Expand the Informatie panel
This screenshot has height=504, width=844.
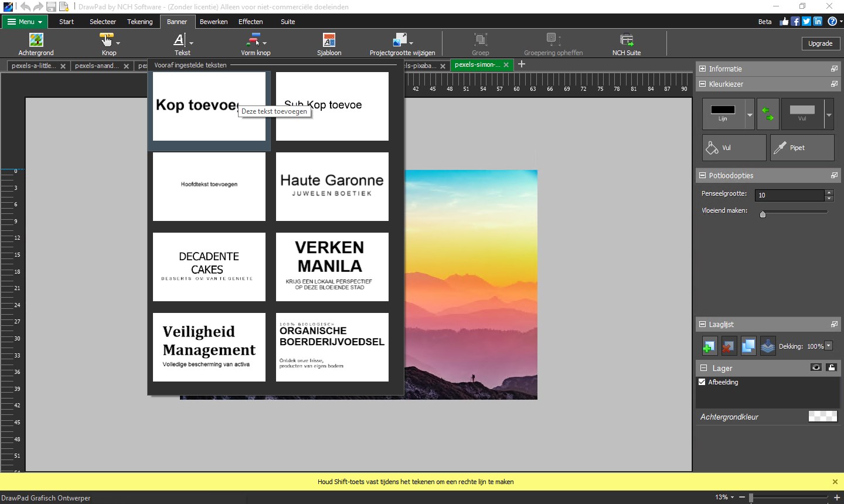(703, 69)
